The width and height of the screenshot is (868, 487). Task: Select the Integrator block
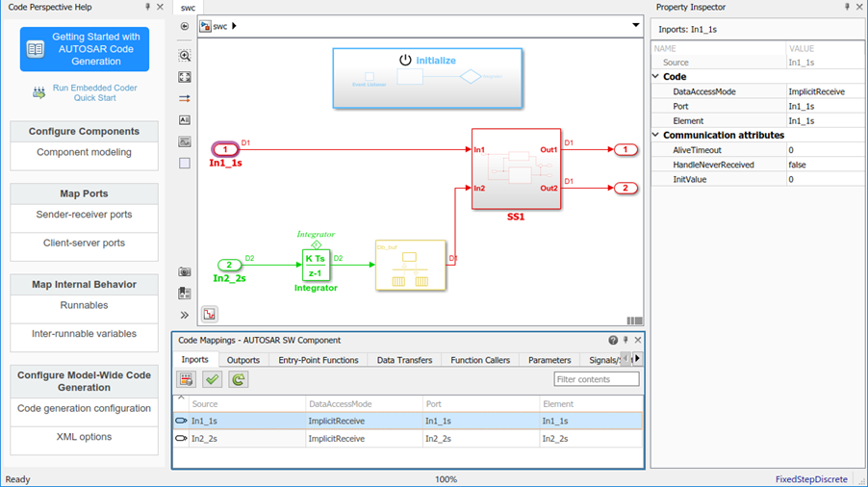point(316,265)
